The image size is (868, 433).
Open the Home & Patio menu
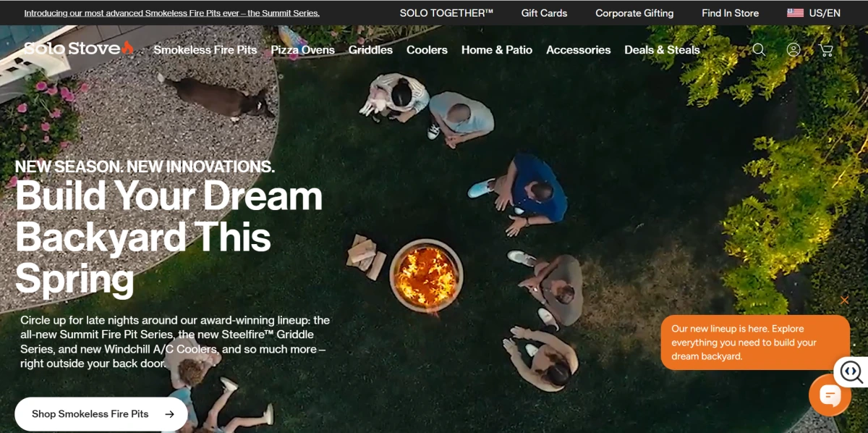click(x=497, y=50)
